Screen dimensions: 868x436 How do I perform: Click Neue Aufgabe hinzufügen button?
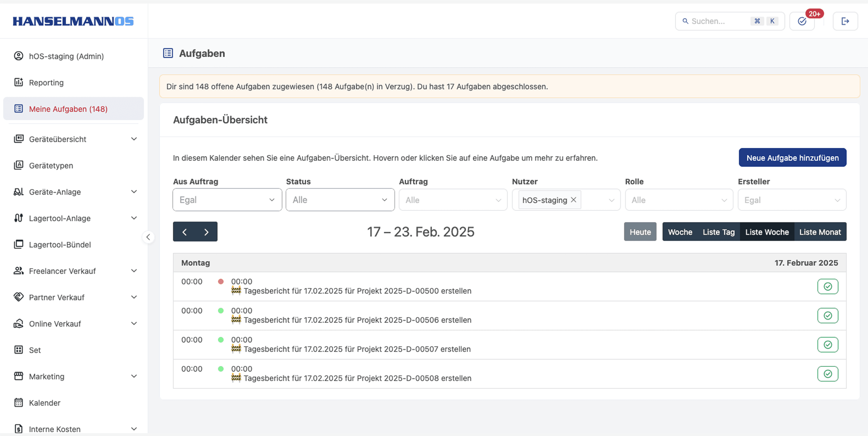click(x=792, y=158)
